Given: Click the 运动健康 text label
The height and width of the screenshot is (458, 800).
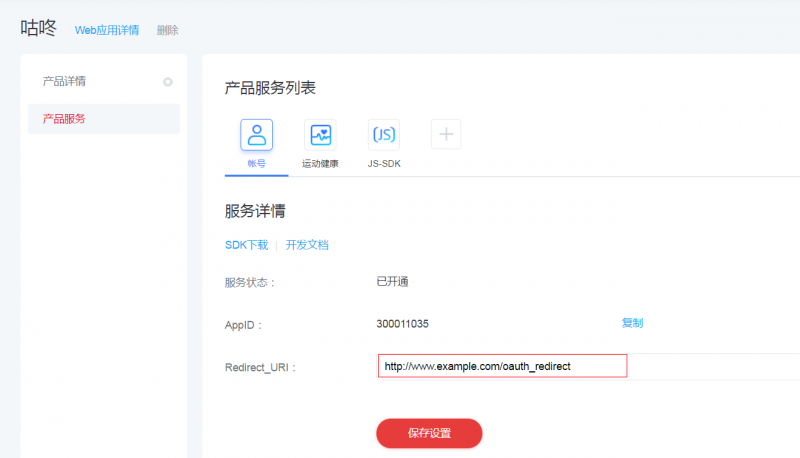Looking at the screenshot, I should (320, 163).
